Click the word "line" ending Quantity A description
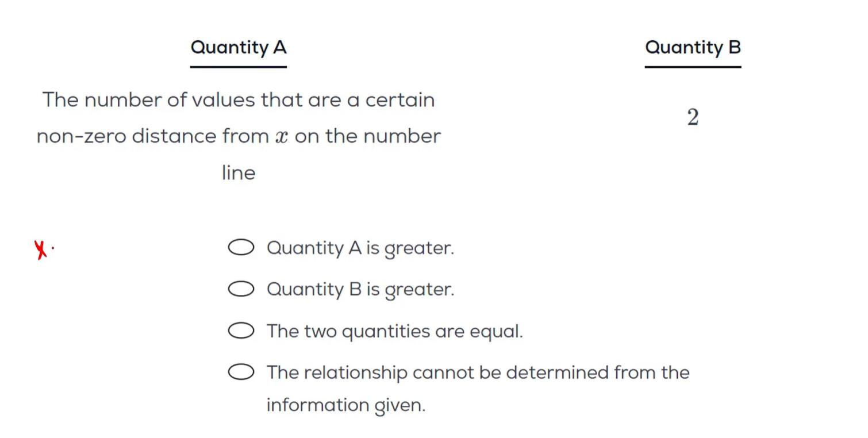The image size is (868, 438). (x=238, y=173)
